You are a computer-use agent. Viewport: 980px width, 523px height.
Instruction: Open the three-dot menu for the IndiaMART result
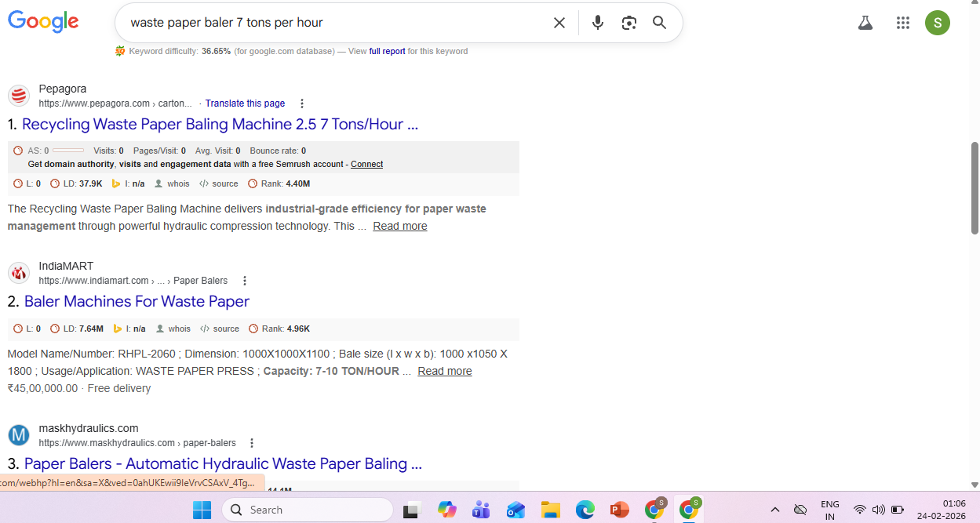coord(245,281)
